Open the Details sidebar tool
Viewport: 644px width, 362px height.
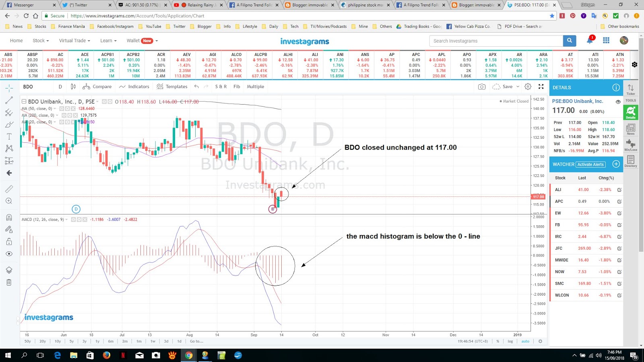[631, 112]
